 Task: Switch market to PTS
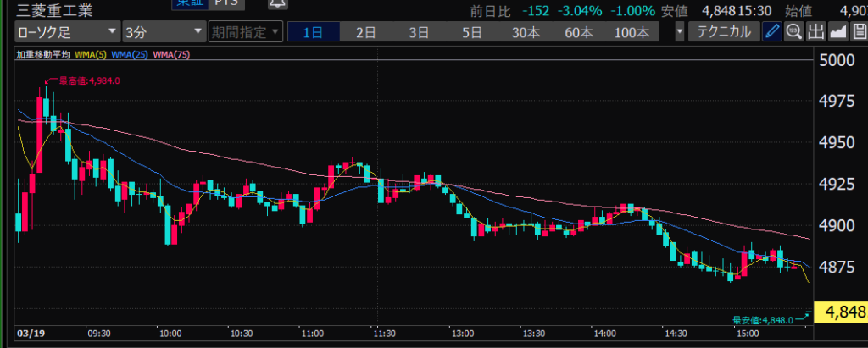(227, 4)
